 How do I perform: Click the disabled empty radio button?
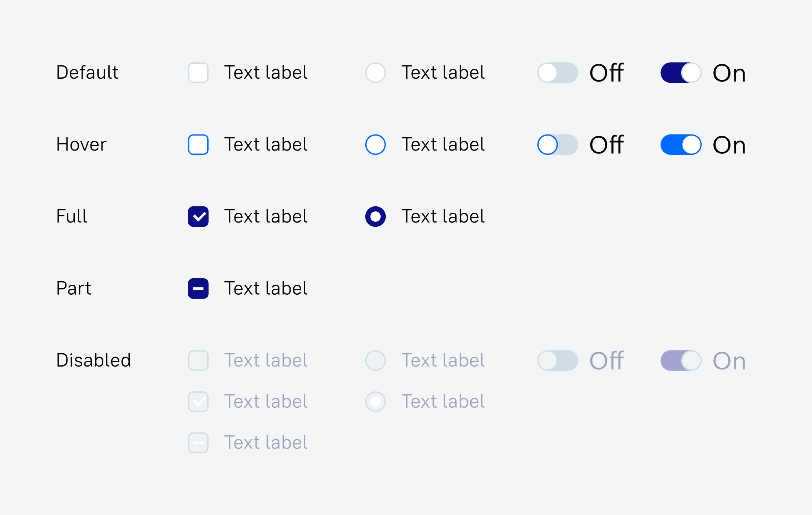(x=375, y=360)
